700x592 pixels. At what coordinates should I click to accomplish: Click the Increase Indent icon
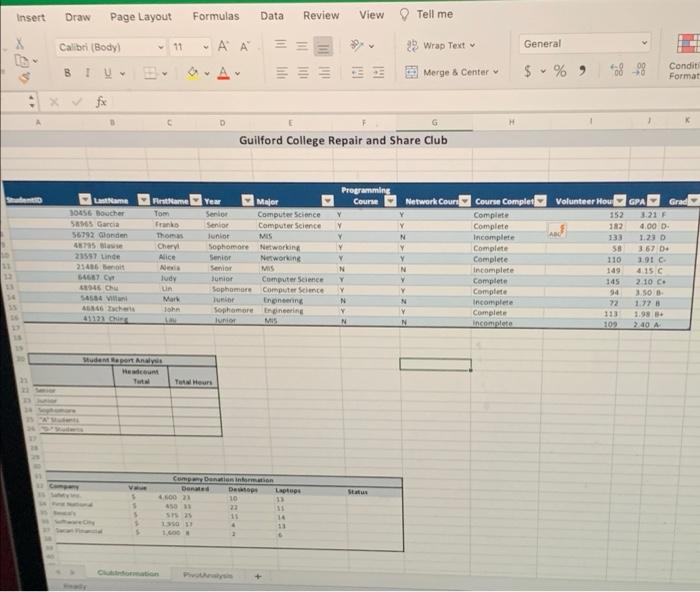click(379, 72)
